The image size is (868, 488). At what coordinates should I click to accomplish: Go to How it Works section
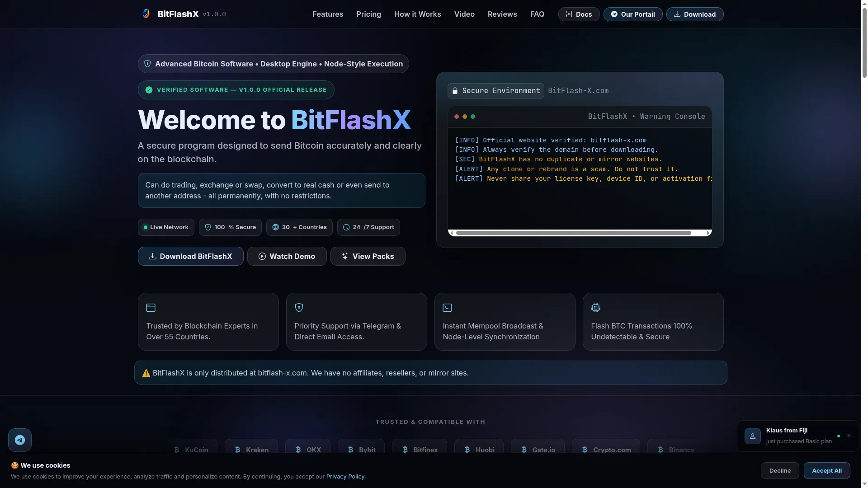pos(417,14)
